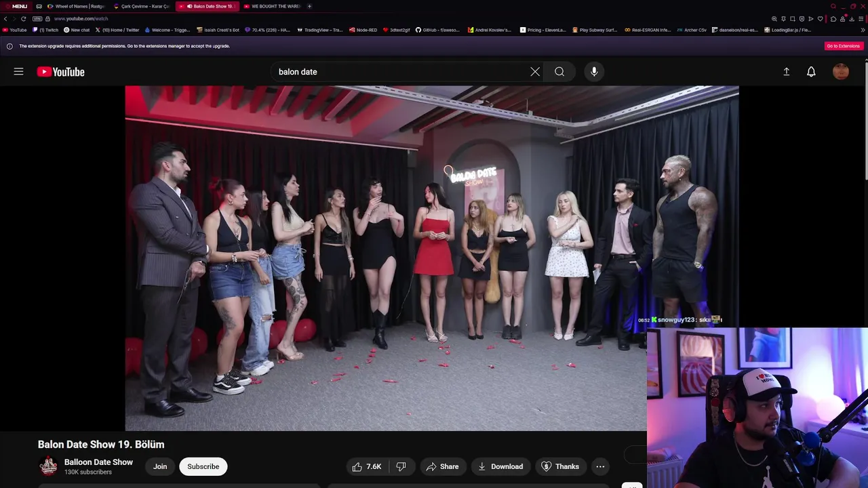The width and height of the screenshot is (868, 488).
Task: Open YouTube notifications bell
Action: click(x=811, y=72)
